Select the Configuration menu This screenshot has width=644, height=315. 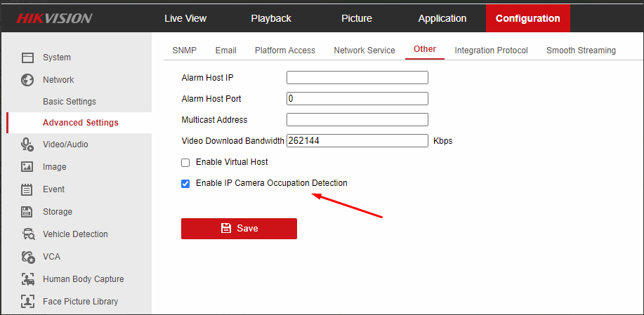(x=527, y=18)
